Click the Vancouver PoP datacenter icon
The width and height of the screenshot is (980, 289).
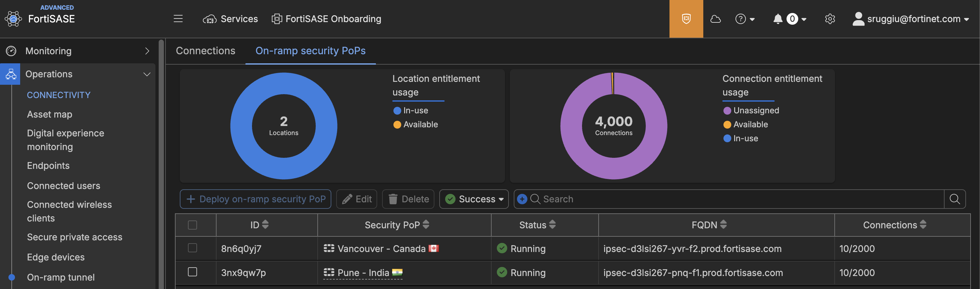coord(329,248)
